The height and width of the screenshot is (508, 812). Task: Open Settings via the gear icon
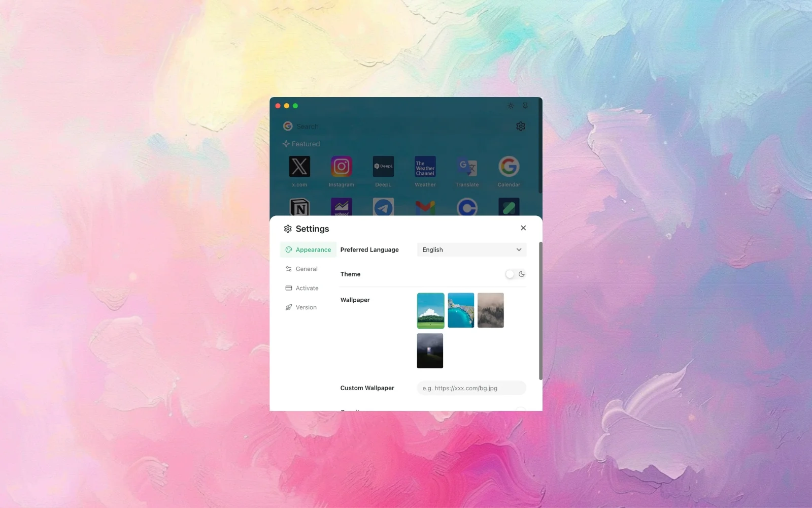coord(521,126)
